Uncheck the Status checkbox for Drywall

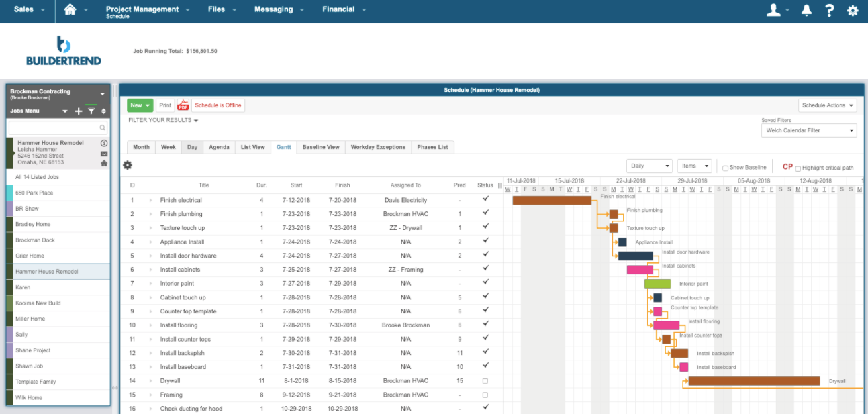tap(485, 380)
